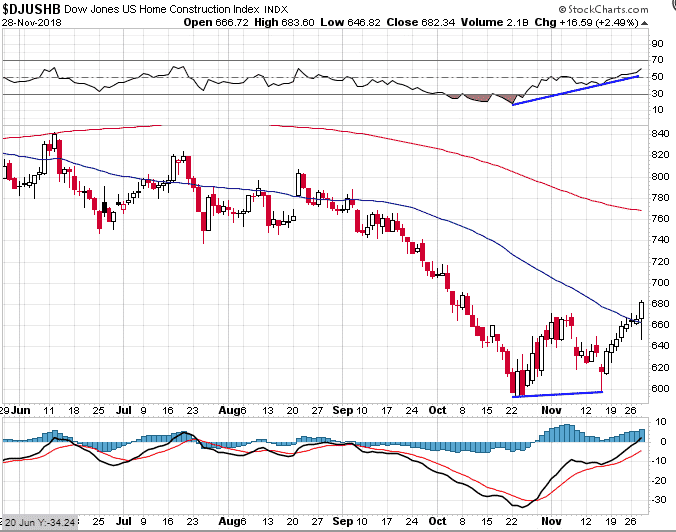Click the 640 price axis label
The height and width of the screenshot is (532, 676).
click(x=660, y=346)
